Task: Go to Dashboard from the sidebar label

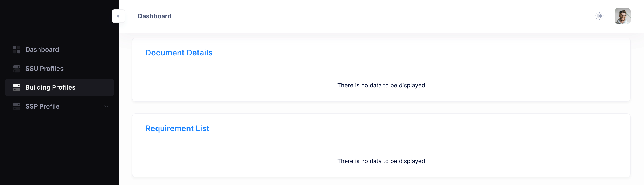Action: (42, 50)
